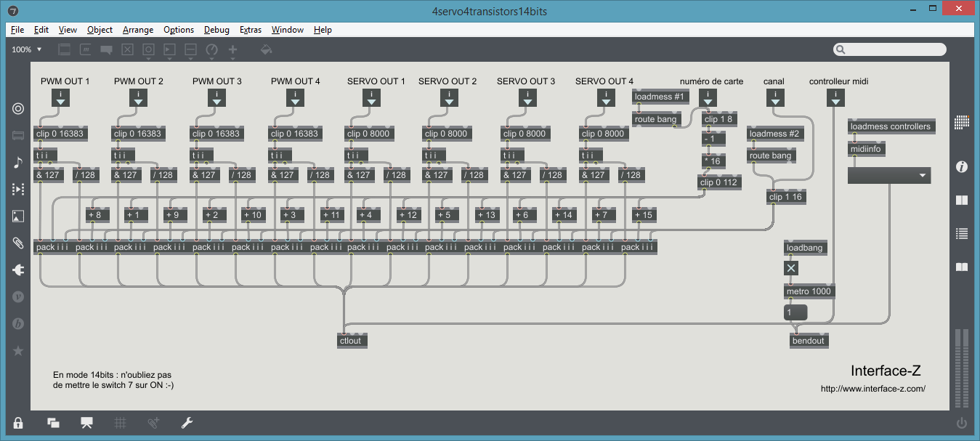Click the paperclip Snippets icon in sidebar
980x441 pixels.
[18, 243]
